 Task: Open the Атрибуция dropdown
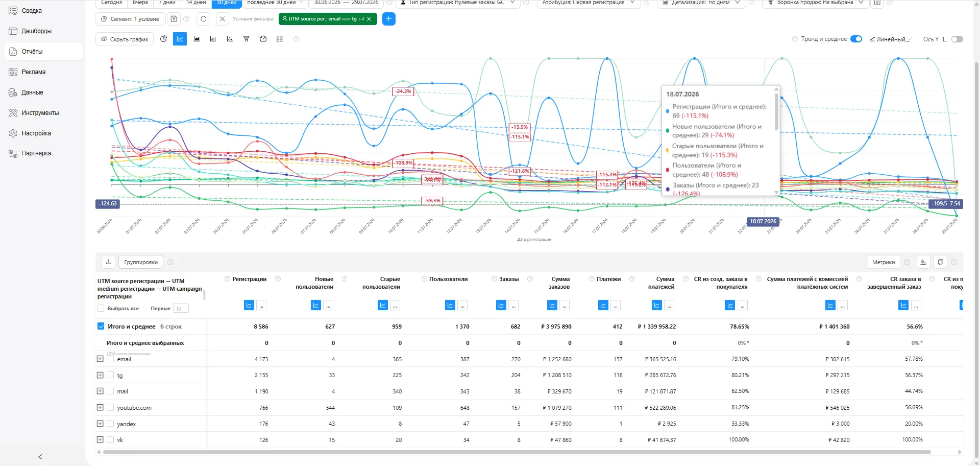[x=589, y=3]
